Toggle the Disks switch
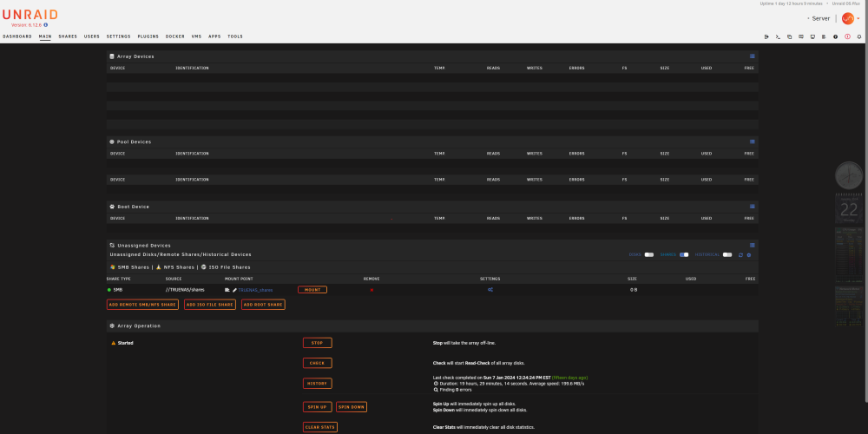This screenshot has width=868, height=434. click(x=648, y=254)
